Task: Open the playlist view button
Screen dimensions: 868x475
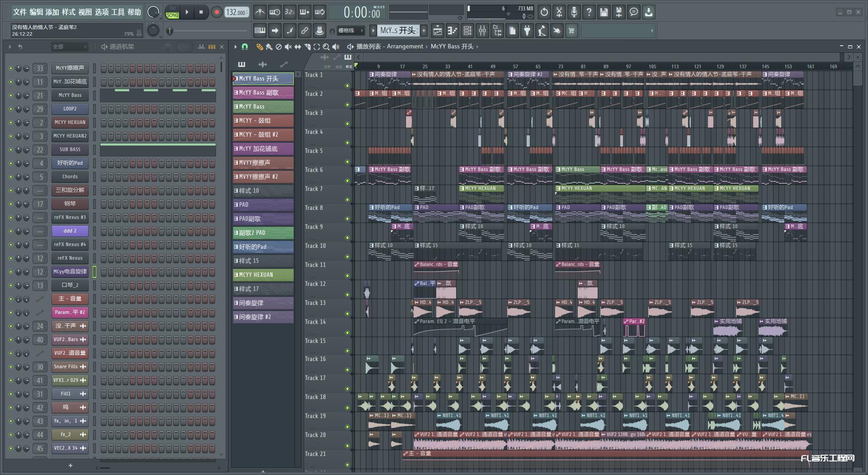Action: 438,31
